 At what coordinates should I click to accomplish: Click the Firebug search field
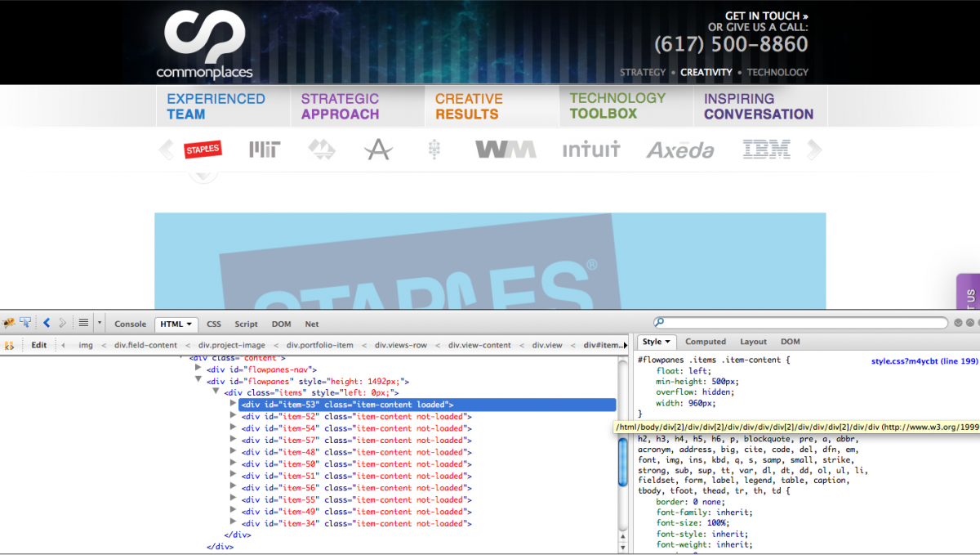pyautogui.click(x=800, y=323)
